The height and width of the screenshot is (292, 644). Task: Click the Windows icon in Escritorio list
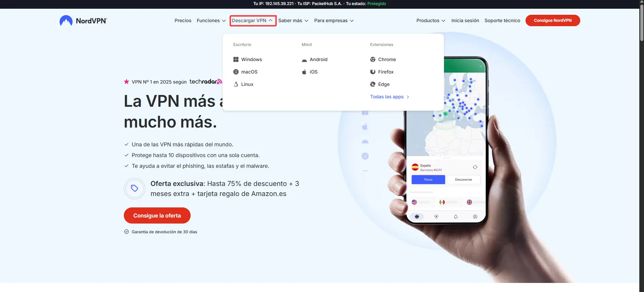[236, 59]
